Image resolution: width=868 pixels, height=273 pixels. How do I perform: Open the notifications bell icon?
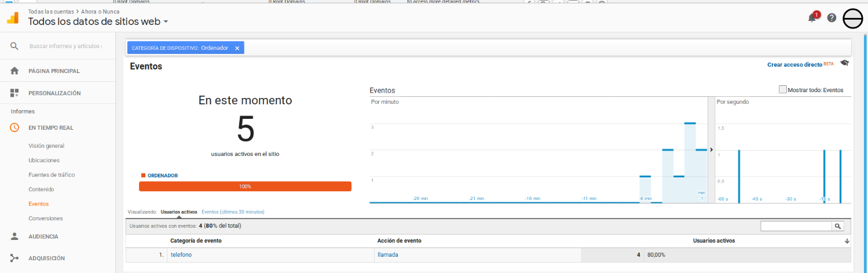[x=812, y=18]
